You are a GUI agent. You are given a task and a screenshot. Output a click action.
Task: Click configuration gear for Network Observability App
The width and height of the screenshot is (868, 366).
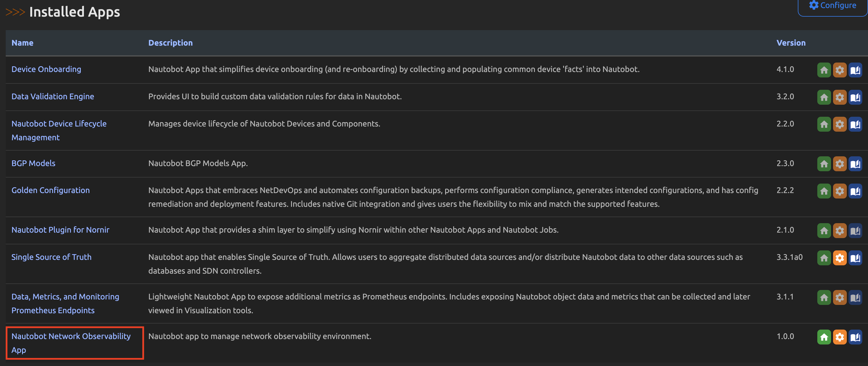[839, 337]
